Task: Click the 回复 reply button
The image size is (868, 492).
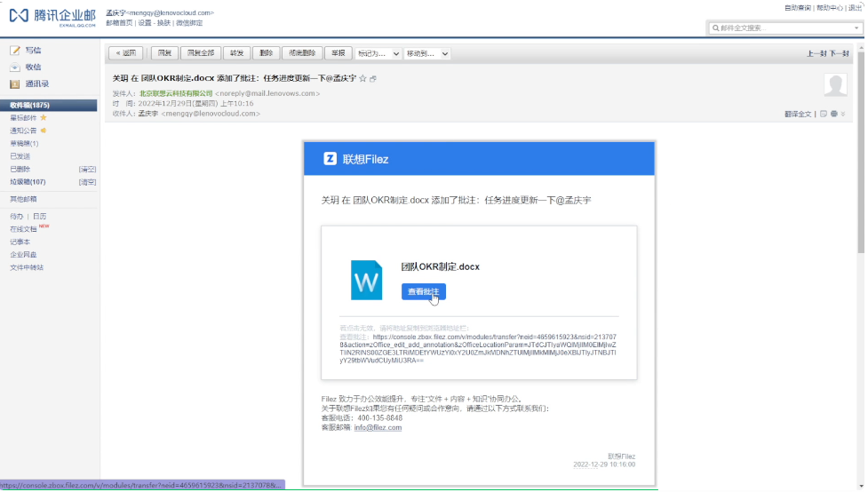Action: 165,53
